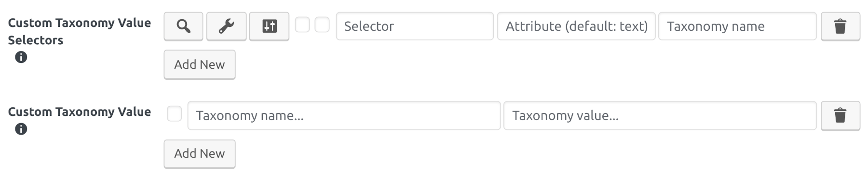Click the Taxonomy value... input
This screenshot has height=176, width=868.
click(x=660, y=115)
